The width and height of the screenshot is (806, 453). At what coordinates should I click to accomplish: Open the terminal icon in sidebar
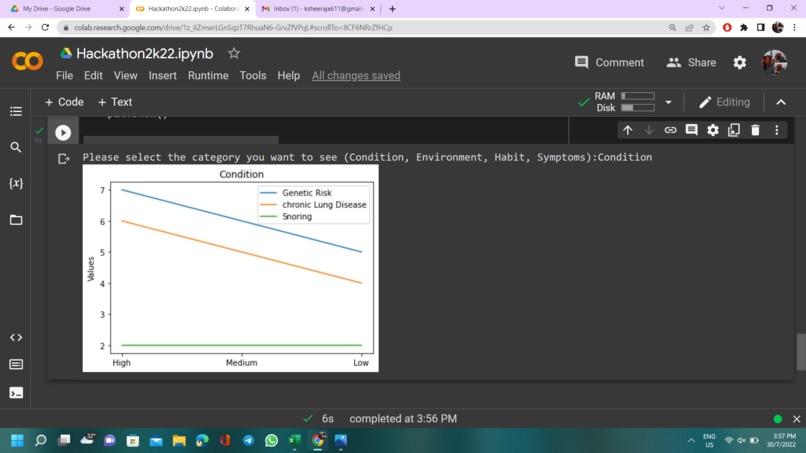[16, 393]
